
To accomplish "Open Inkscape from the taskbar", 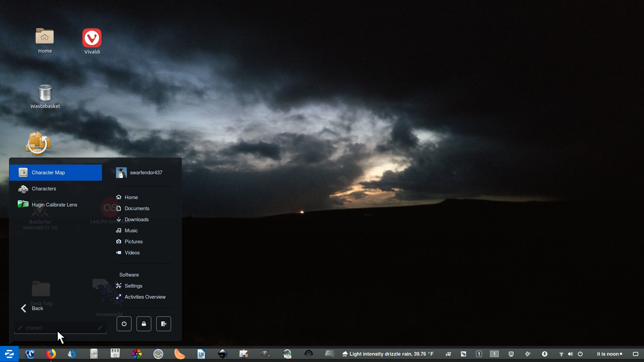I will pos(223,354).
